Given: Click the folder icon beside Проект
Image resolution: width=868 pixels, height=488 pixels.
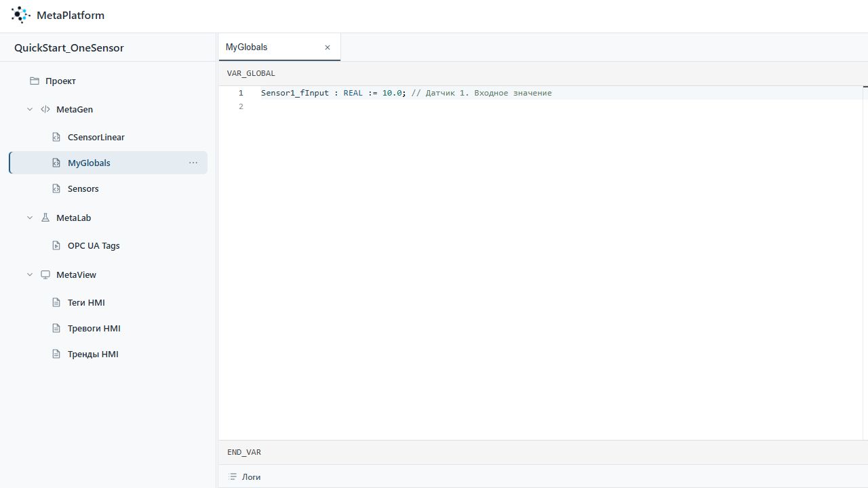Looking at the screenshot, I should (35, 81).
